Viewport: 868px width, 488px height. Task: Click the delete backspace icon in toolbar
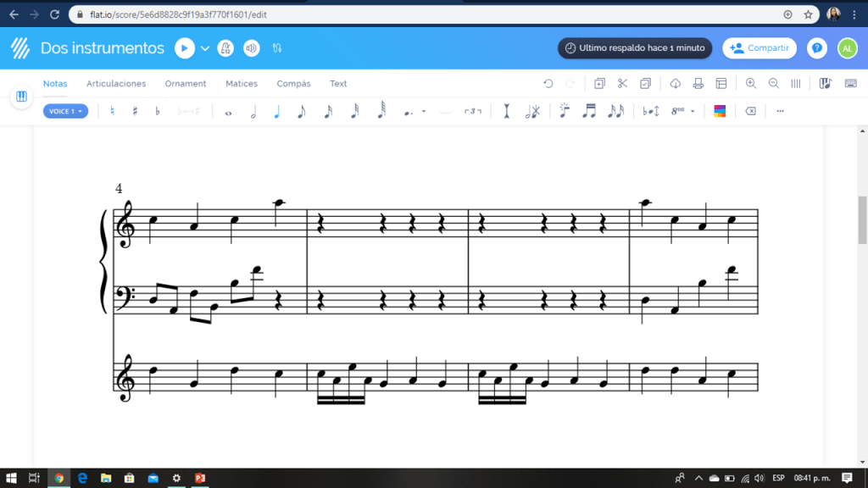750,111
